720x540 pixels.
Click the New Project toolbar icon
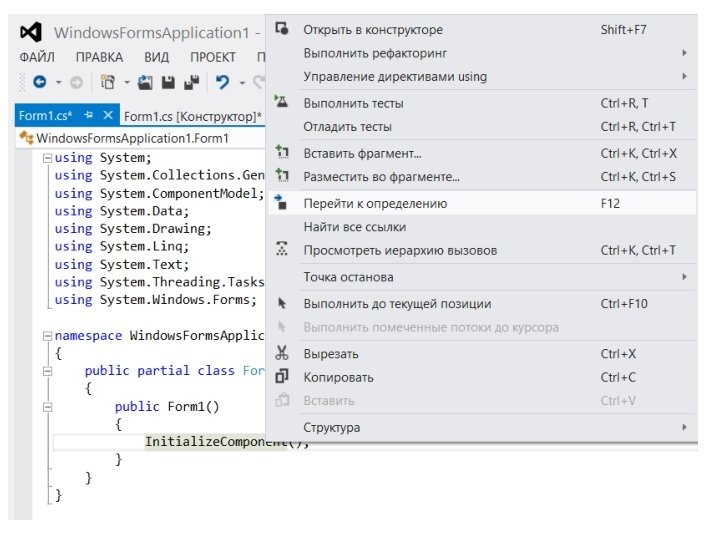[108, 82]
